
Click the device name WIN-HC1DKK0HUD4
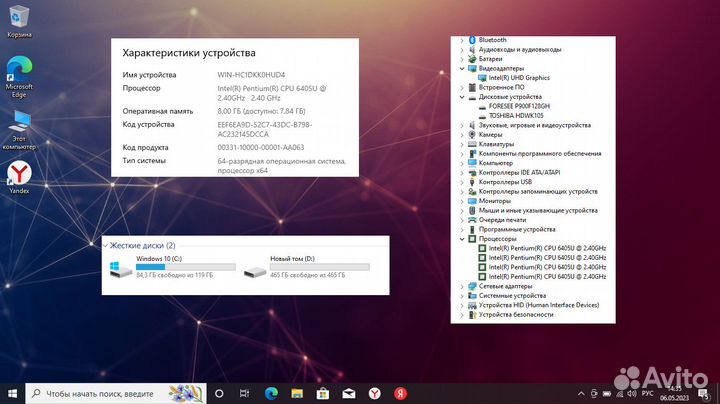click(251, 75)
